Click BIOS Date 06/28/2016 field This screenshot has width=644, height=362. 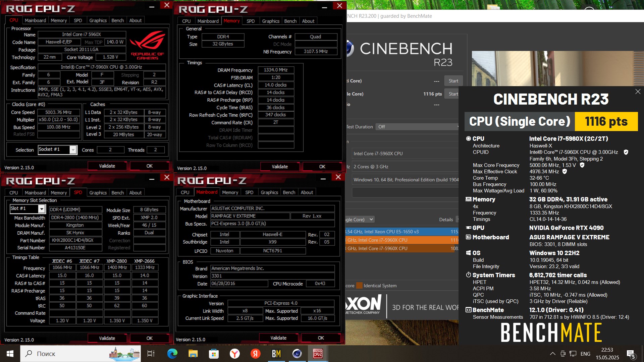(x=239, y=284)
